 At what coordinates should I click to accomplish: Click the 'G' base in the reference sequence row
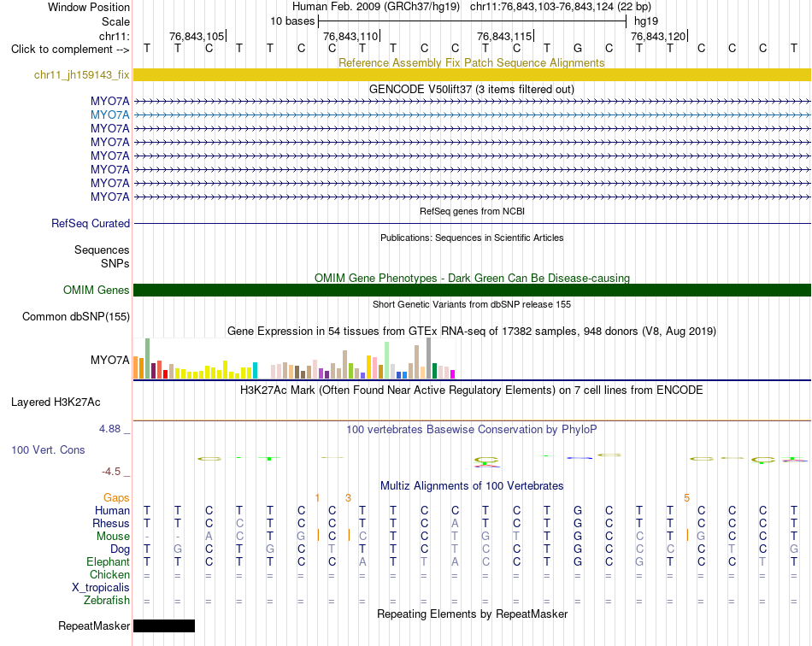(578, 49)
